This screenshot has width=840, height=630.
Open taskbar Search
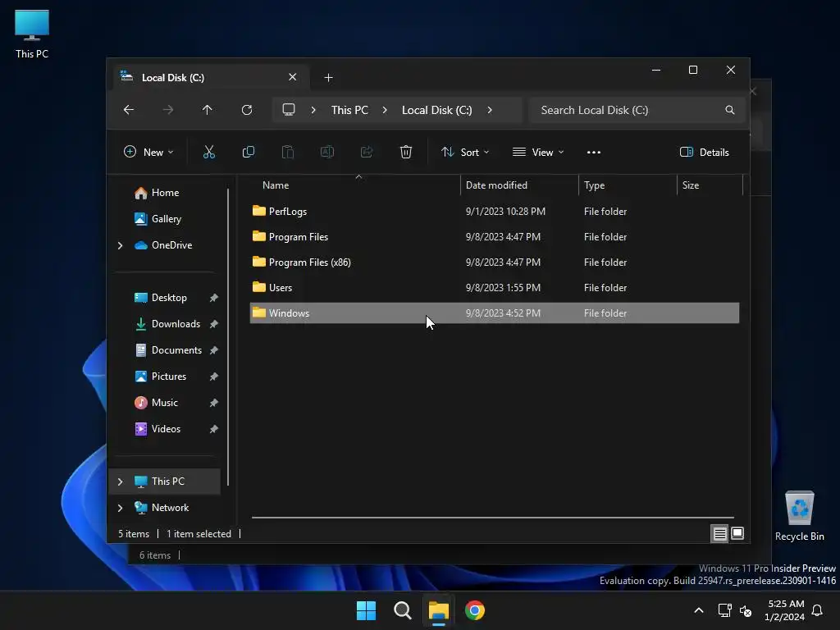click(x=402, y=610)
